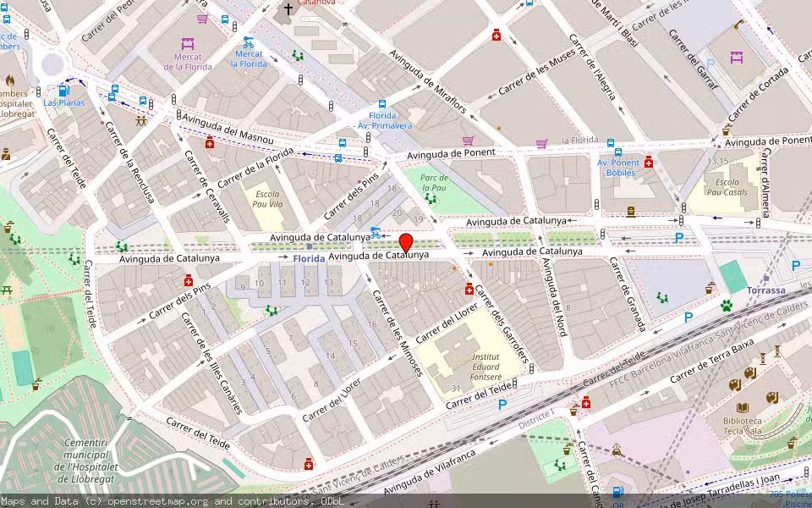
Task: Click pedestrian crossing icon near Avinguda del Masnou
Action: tap(142, 121)
